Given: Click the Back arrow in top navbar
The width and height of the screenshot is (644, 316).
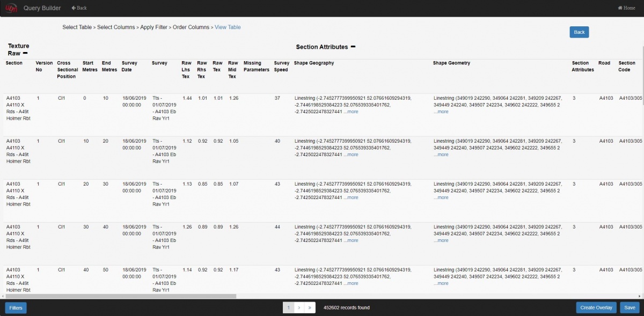Looking at the screenshot, I should point(79,8).
